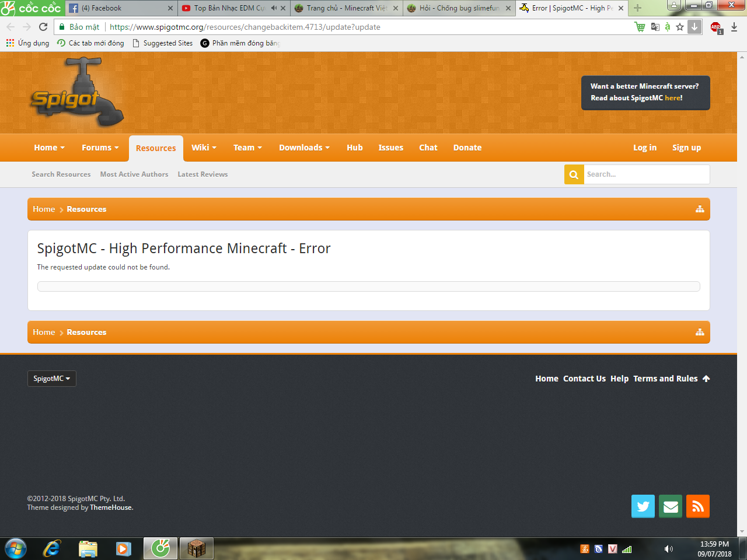Screen dimensions: 747x560
Task: Click the green download arrow button
Action: tap(694, 27)
